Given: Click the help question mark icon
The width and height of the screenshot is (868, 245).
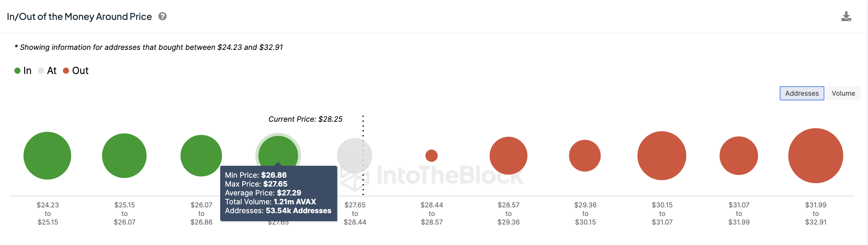Looking at the screenshot, I should (162, 16).
